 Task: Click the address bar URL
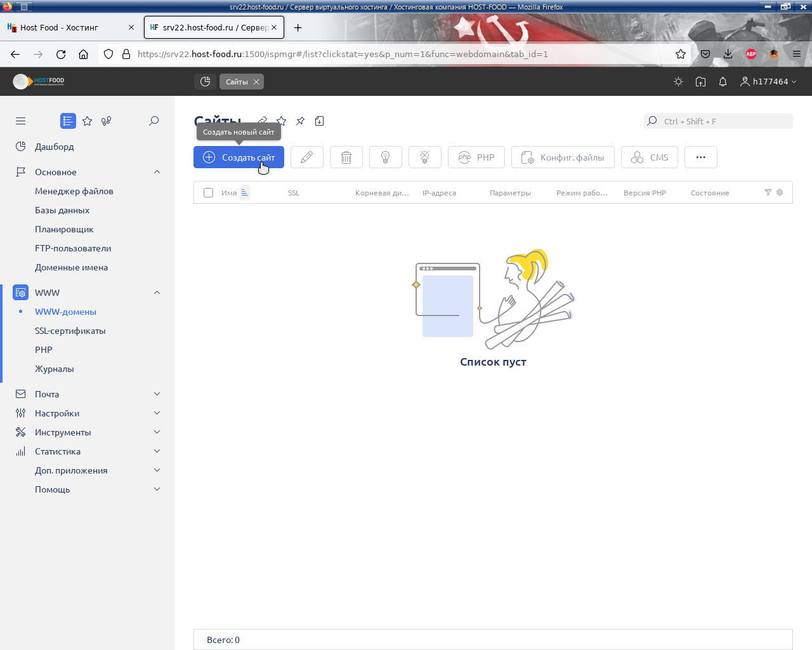[343, 54]
